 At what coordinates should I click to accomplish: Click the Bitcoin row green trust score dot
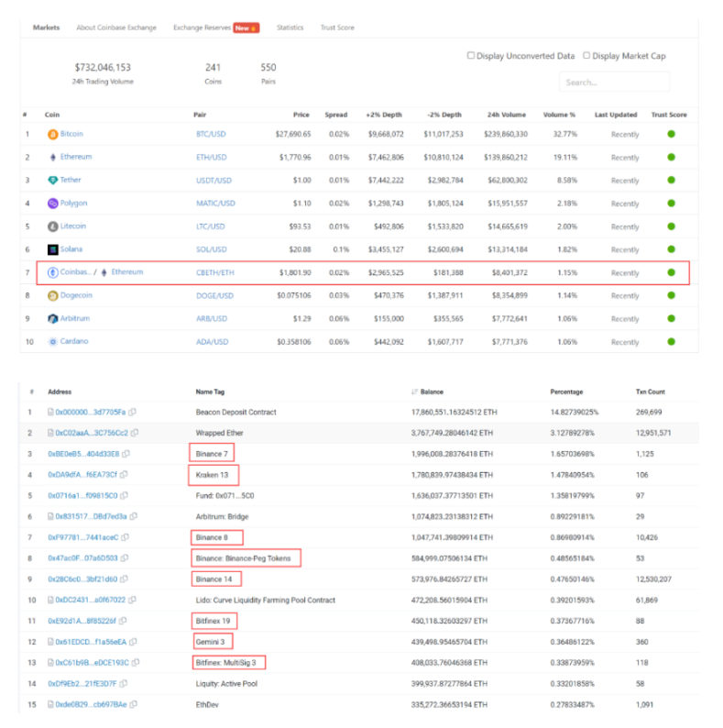point(671,134)
